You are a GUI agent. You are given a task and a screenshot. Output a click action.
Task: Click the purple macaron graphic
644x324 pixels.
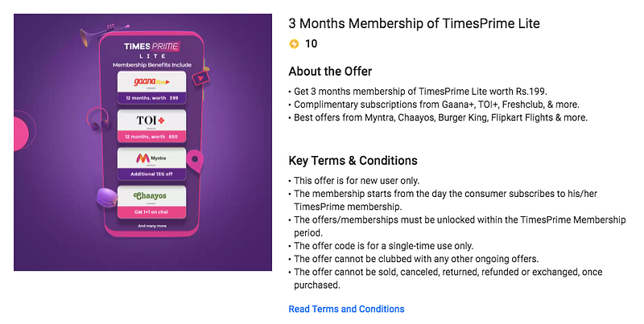(x=107, y=197)
